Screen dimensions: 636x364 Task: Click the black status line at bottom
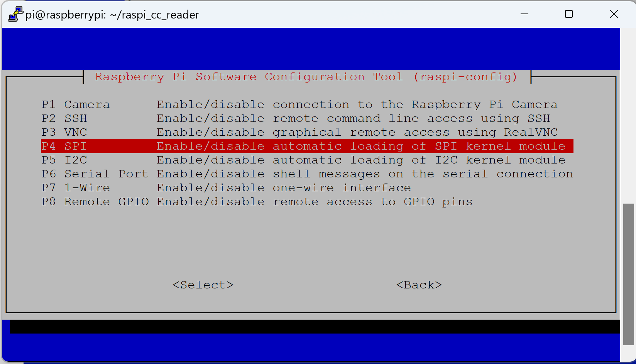click(315, 327)
